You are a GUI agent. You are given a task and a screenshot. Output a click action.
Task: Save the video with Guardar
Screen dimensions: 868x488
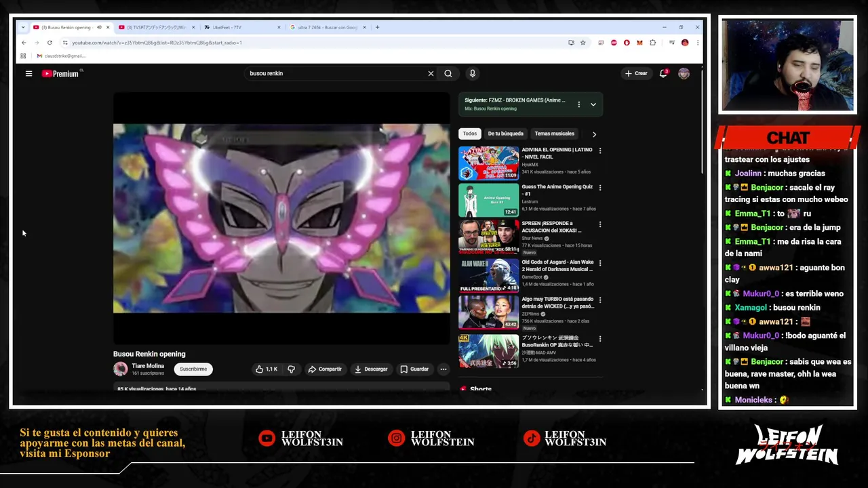[x=414, y=369]
